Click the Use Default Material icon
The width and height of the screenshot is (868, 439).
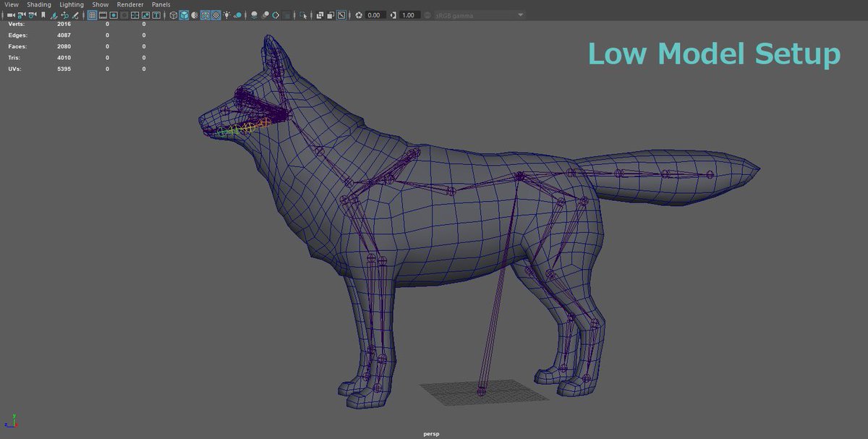click(x=194, y=15)
